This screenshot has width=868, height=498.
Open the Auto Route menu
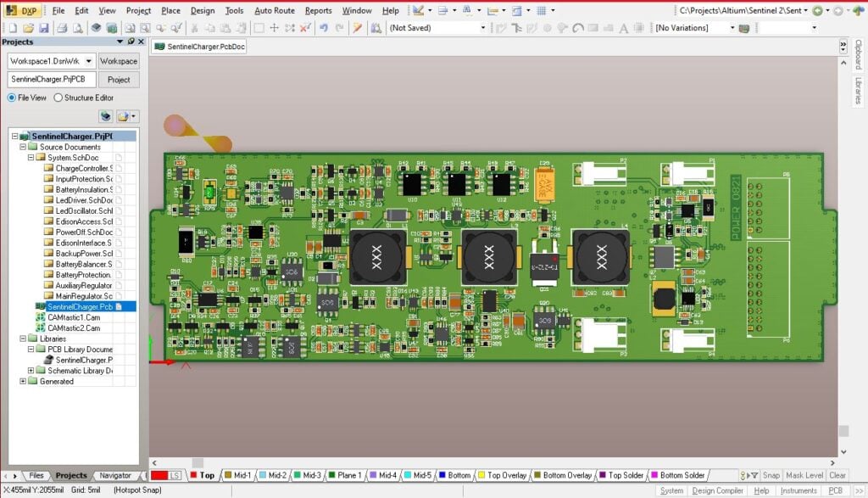pyautogui.click(x=275, y=10)
